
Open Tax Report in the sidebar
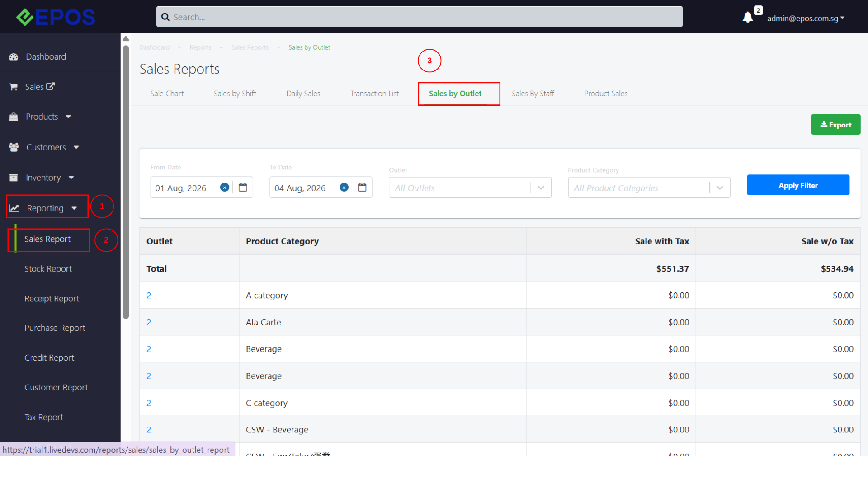tap(44, 418)
